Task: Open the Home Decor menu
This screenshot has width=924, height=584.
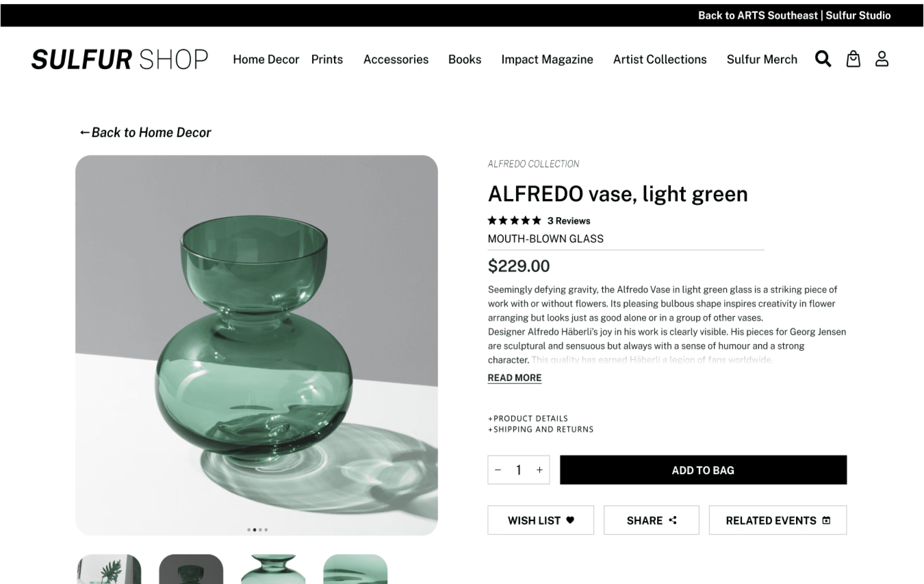Action: point(266,59)
